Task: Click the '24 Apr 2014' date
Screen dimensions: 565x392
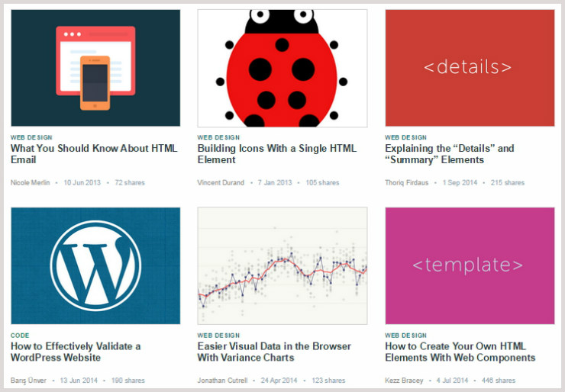Action: [x=279, y=381]
